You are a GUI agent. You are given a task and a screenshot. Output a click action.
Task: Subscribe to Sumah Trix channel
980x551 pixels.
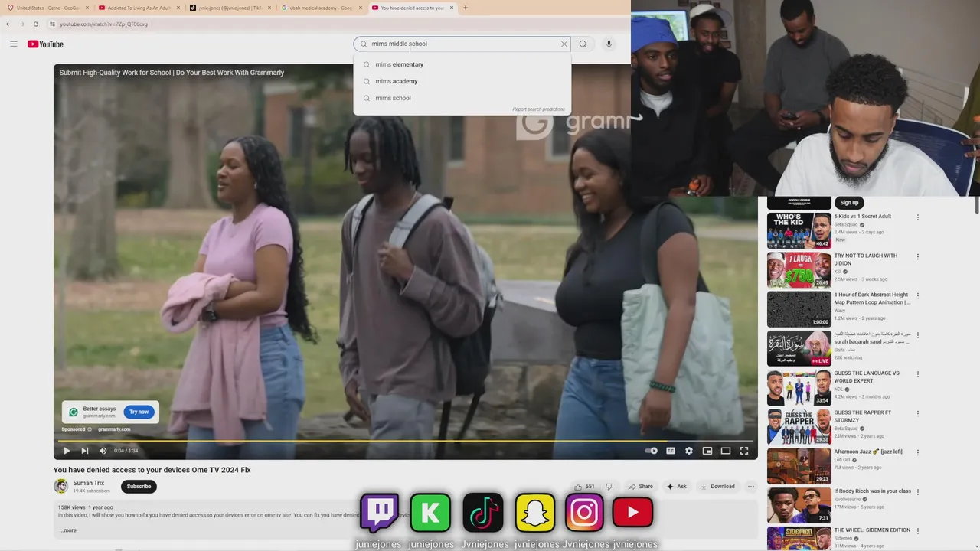[139, 487]
